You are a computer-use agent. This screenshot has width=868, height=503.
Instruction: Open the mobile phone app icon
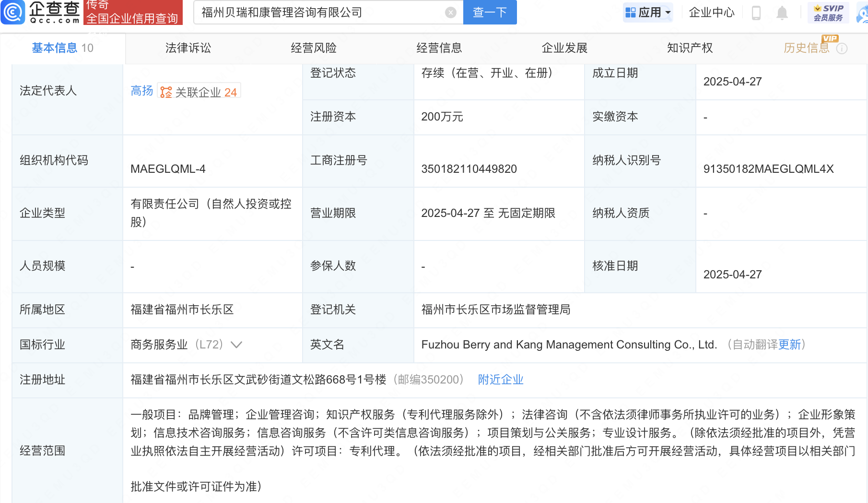[x=756, y=12]
